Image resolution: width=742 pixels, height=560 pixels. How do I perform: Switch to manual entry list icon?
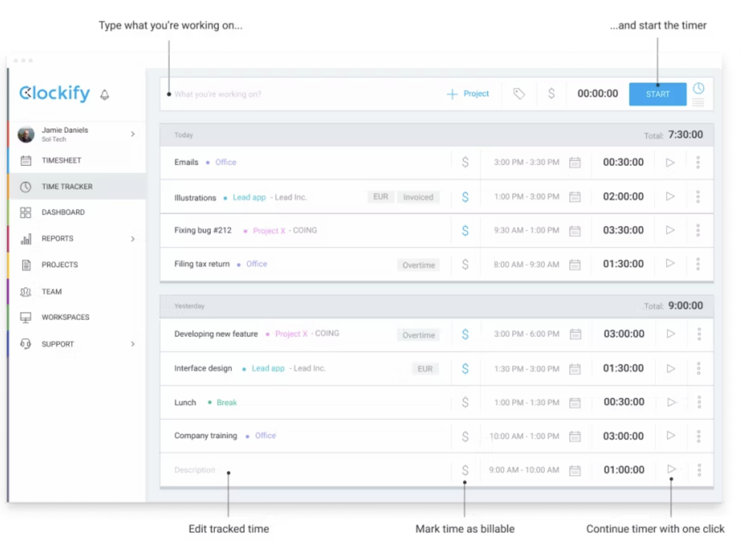pyautogui.click(x=698, y=102)
